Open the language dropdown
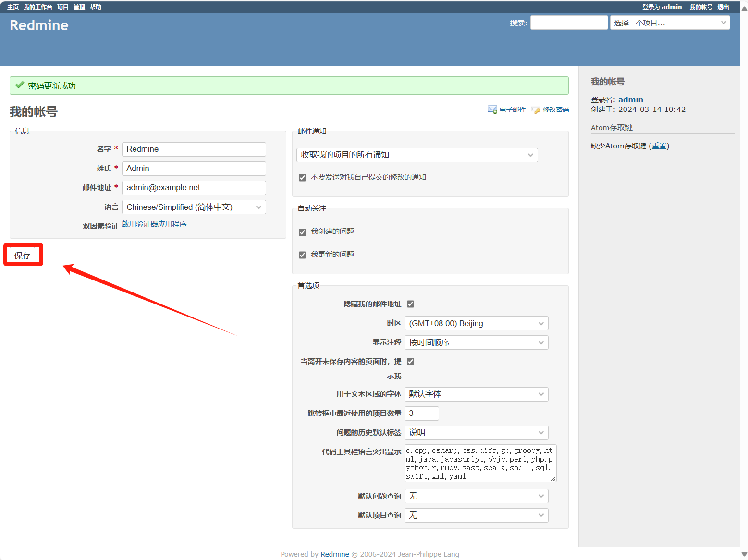Screen dimensions: 748x560 point(194,207)
